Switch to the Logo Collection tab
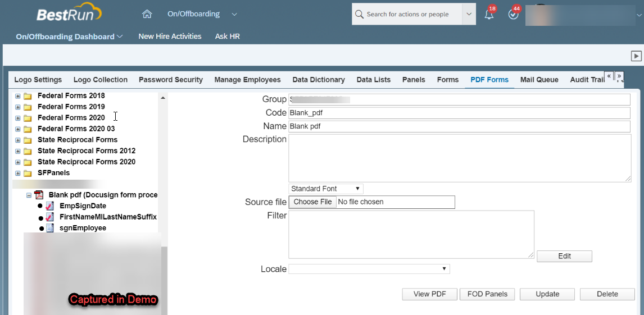 tap(101, 80)
